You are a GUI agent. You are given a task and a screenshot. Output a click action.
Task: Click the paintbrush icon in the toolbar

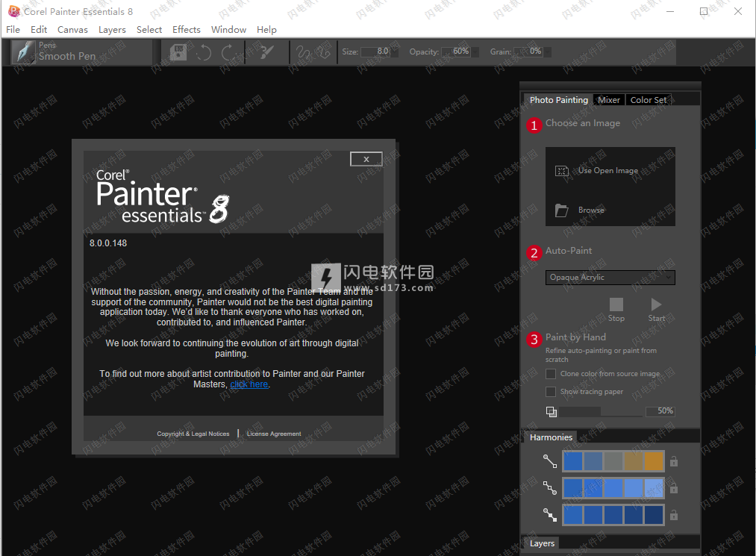(x=266, y=52)
